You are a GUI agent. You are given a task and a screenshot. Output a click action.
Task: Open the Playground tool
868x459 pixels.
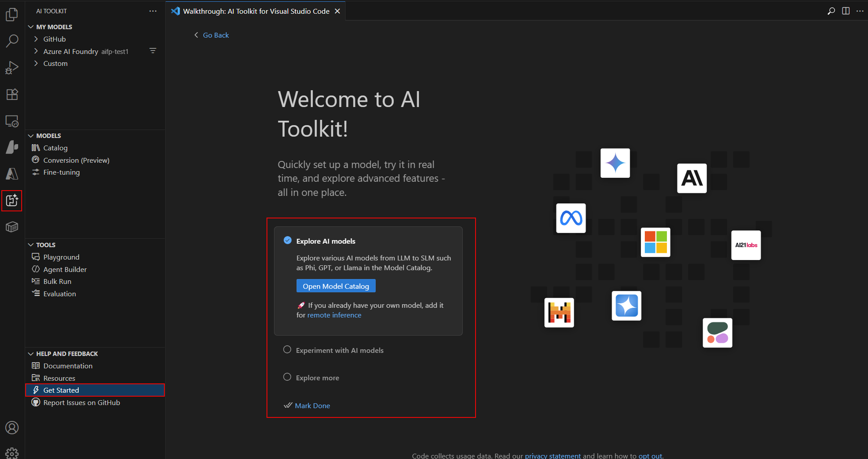coord(61,257)
